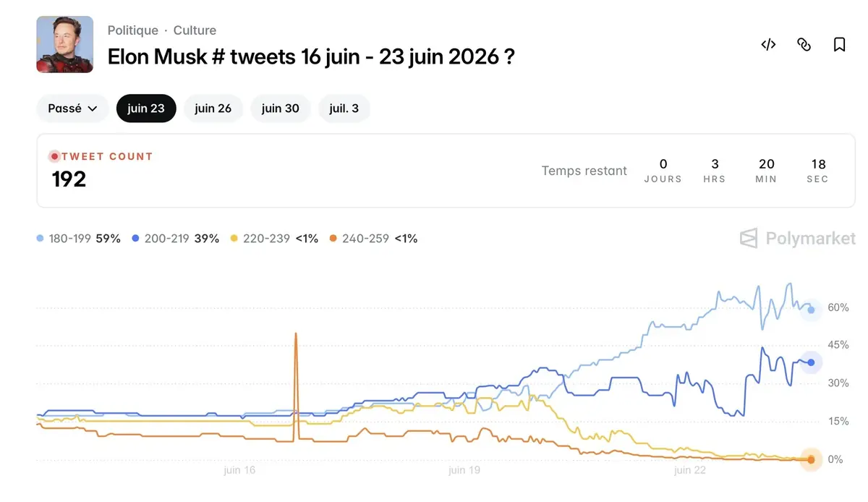This screenshot has width=868, height=502.
Task: Click the orange 0% chart endpoint dot
Action: 811,459
